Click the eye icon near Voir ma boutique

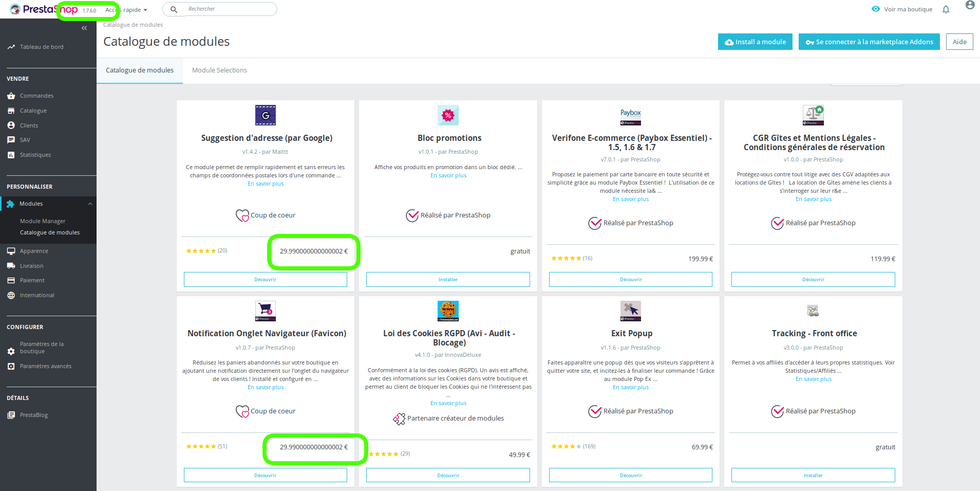pyautogui.click(x=876, y=9)
